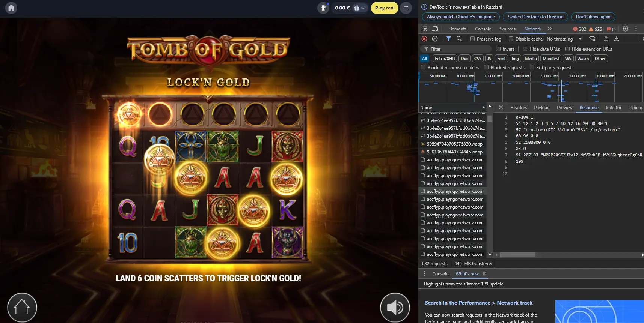Open DevTools three-dot customize menu
The width and height of the screenshot is (644, 323).
pos(636,29)
